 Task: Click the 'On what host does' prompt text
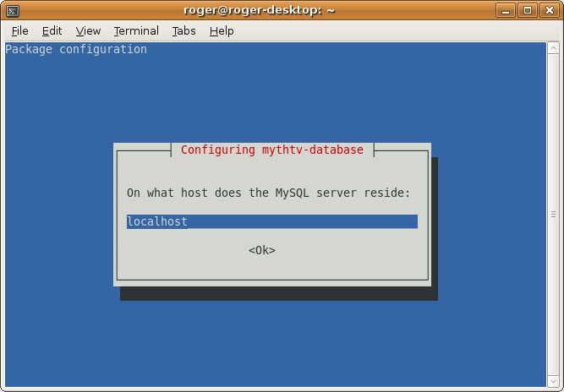point(183,193)
